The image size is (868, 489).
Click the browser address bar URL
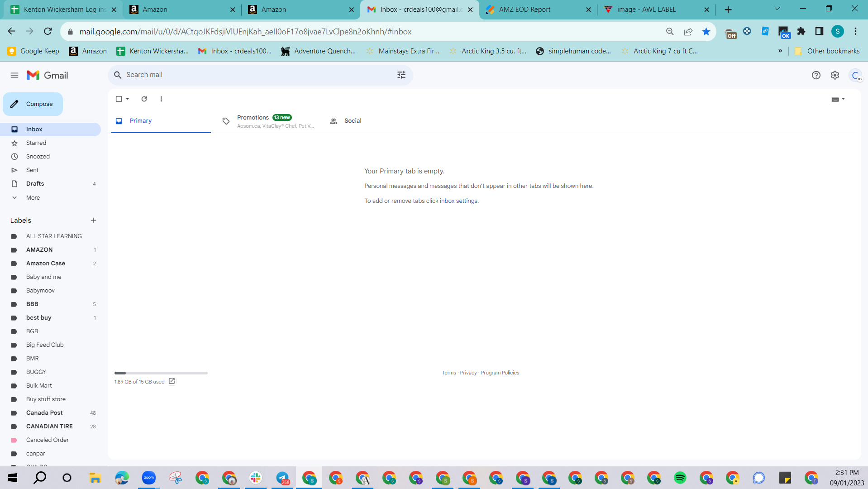(245, 32)
